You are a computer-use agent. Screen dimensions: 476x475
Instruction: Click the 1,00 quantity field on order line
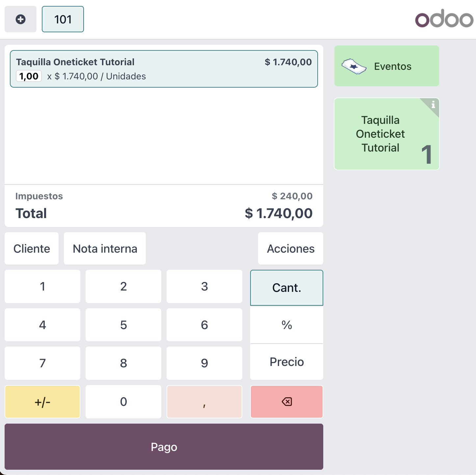tap(29, 76)
